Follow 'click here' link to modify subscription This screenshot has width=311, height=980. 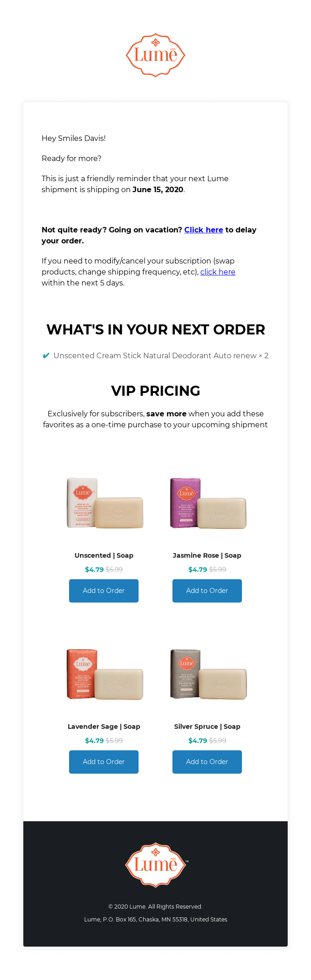pyautogui.click(x=218, y=272)
